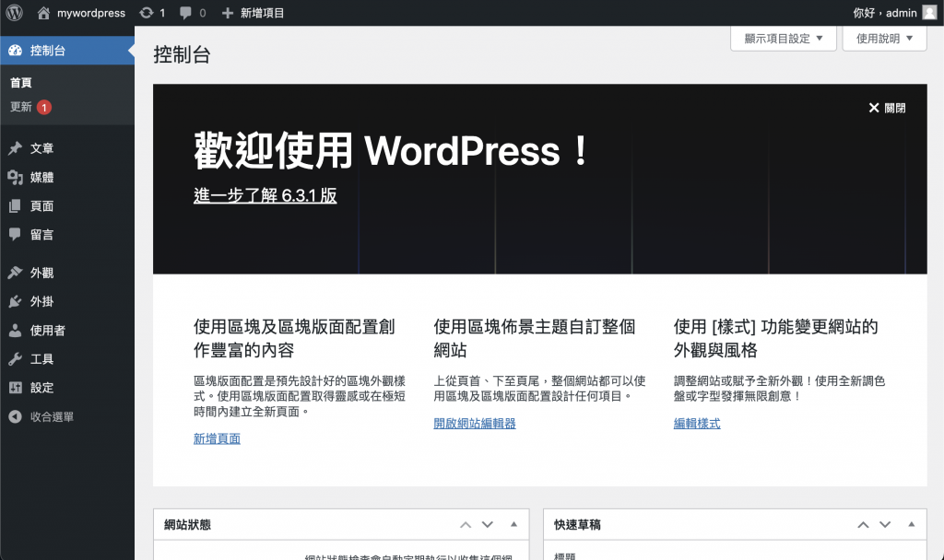Go to 外觀 appearance menu
Image resolution: width=944 pixels, height=560 pixels.
click(42, 273)
